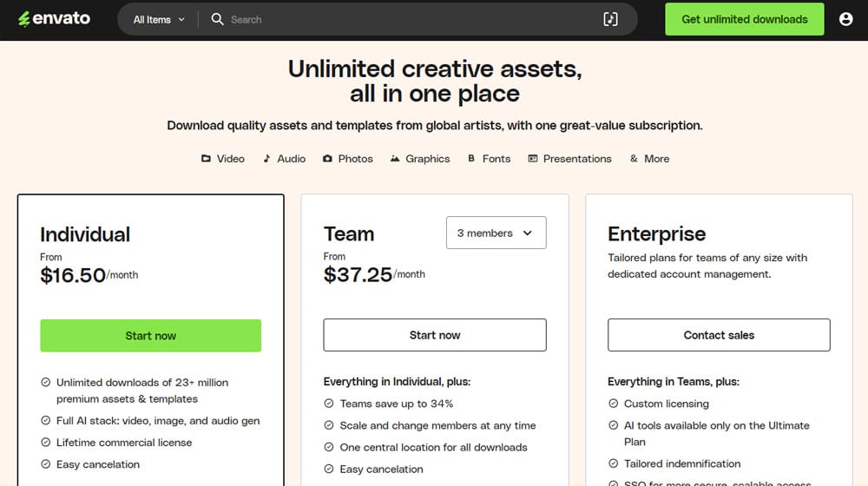Click checkmark beside Easy cancelation in Individual plan

(46, 464)
